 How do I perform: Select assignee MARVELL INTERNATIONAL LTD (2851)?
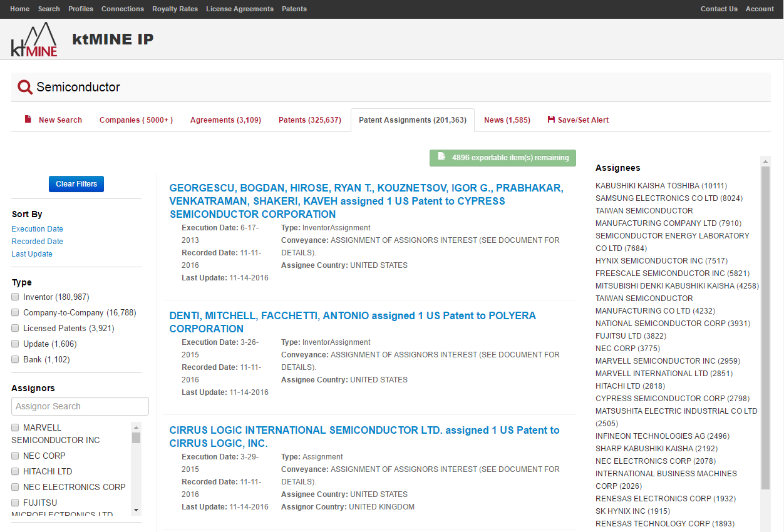664,374
